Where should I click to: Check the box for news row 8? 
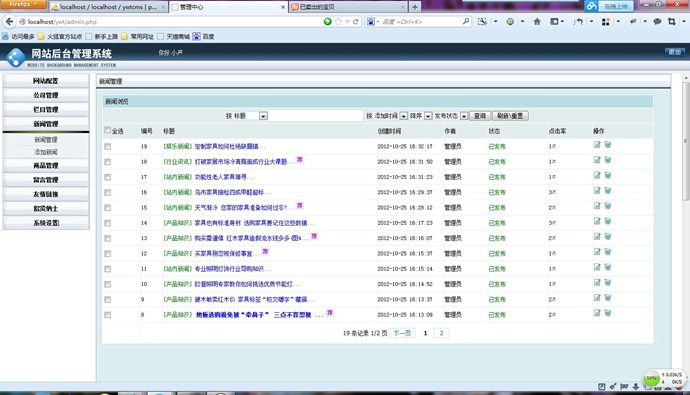point(107,315)
